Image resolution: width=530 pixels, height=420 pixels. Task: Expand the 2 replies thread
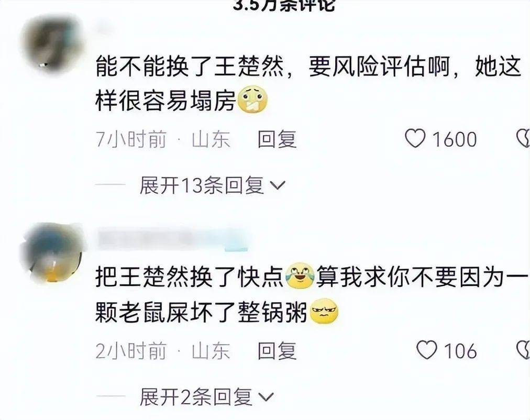pos(206,396)
